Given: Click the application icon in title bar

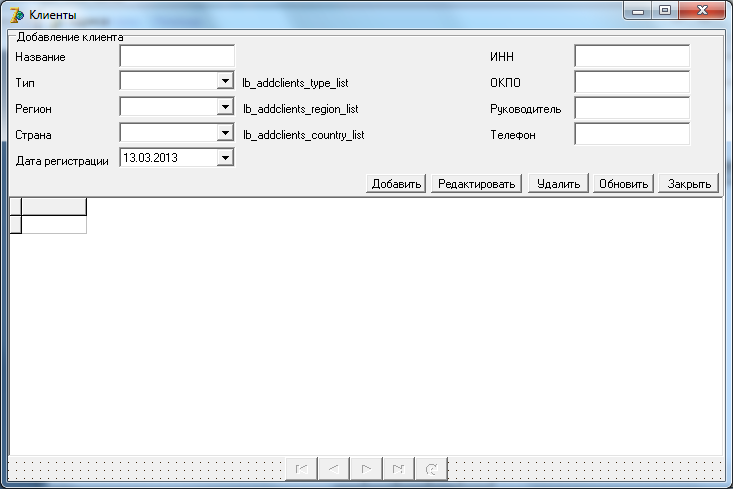Looking at the screenshot, I should 17,15.
